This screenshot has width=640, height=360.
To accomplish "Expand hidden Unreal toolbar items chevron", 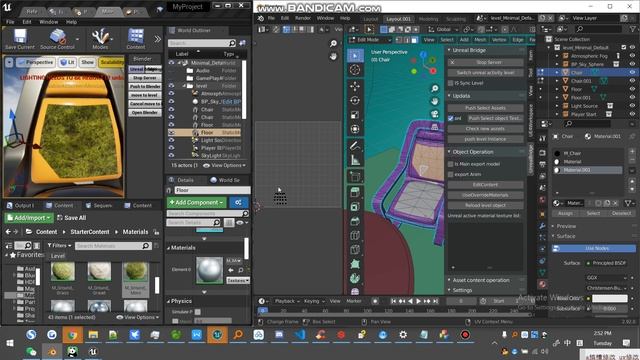I will 158,39.
